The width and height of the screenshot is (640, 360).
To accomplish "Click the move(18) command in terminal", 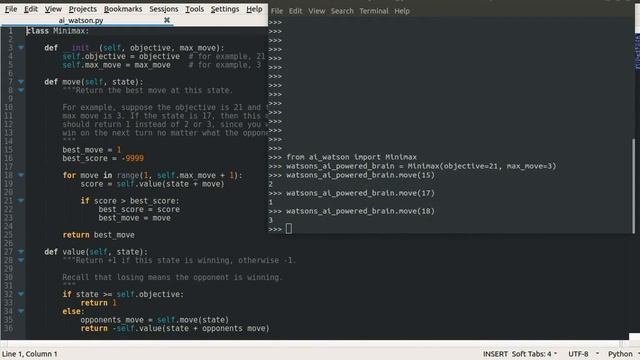I will [360, 211].
